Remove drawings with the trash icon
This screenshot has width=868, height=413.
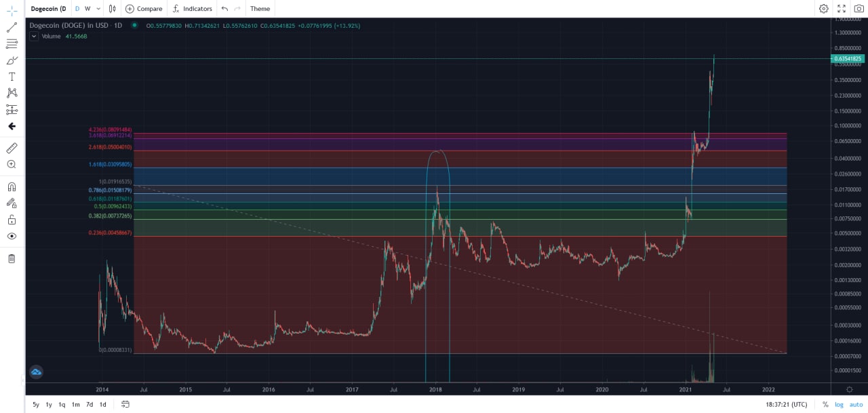pyautogui.click(x=12, y=258)
